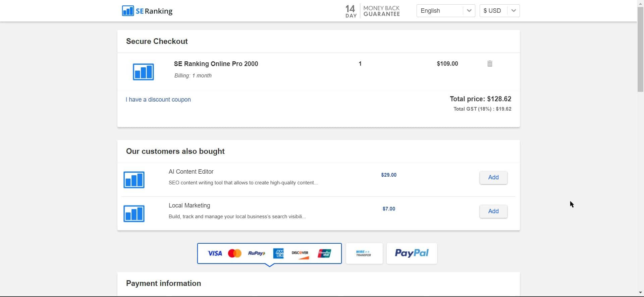644x297 pixels.
Task: Expand currency list using chevron arrow
Action: coord(514,11)
